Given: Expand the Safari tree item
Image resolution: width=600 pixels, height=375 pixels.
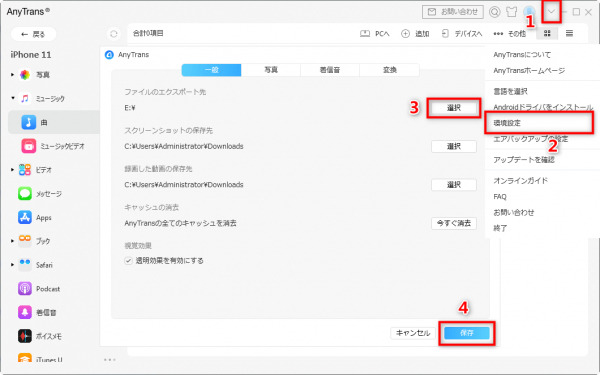Looking at the screenshot, I should 13,265.
